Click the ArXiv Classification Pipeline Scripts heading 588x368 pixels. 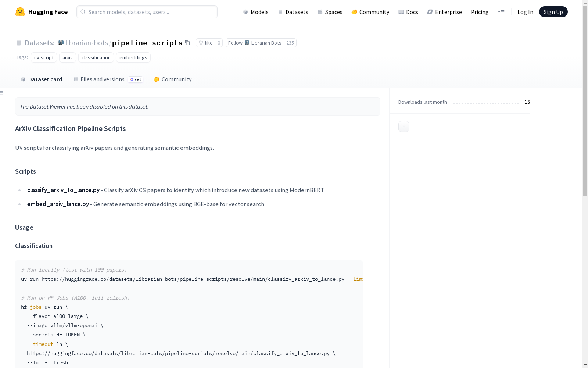point(71,128)
